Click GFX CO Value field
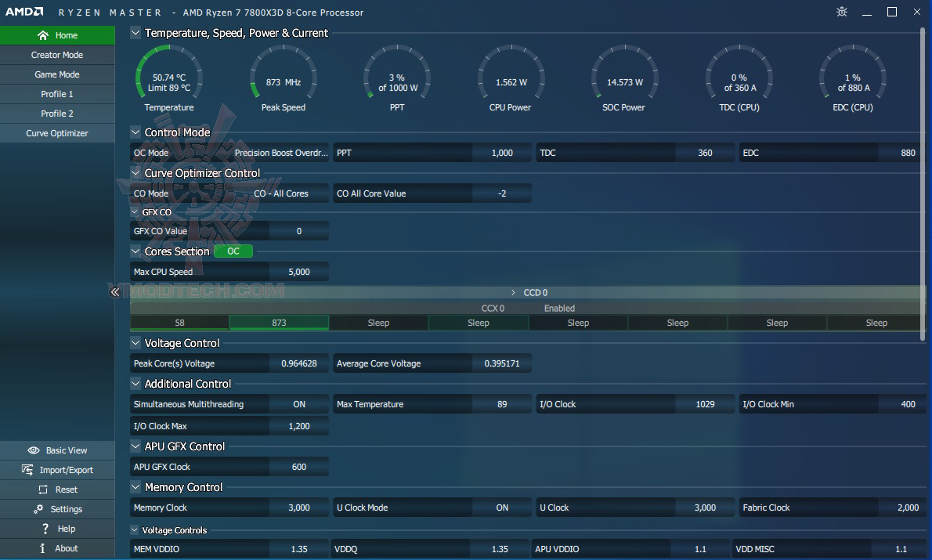932x560 pixels. pos(229,231)
